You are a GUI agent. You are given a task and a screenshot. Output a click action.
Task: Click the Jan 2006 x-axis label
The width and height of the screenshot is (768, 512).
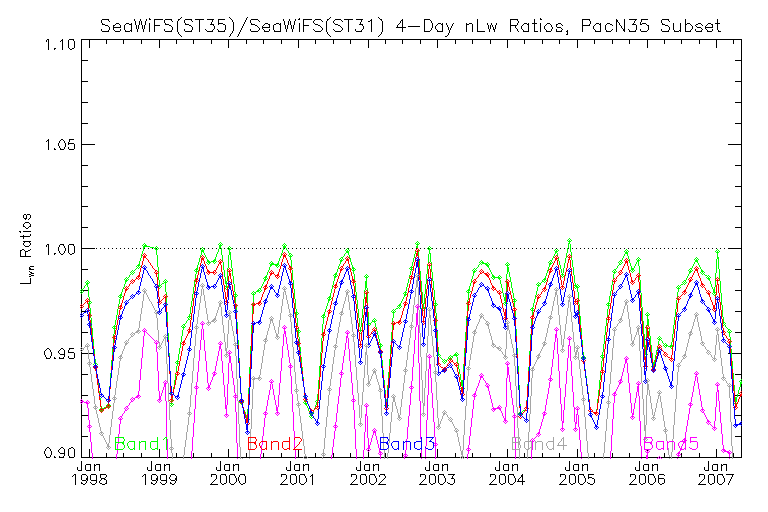coord(647,472)
